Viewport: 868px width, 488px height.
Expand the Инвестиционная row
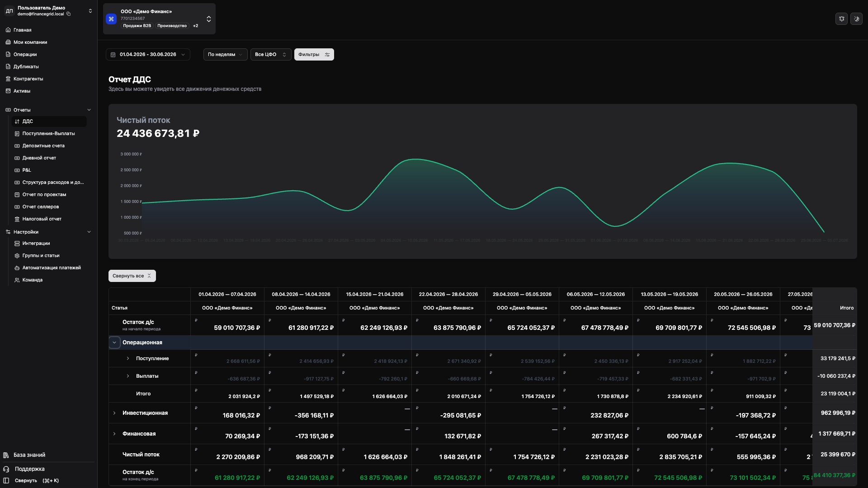tap(114, 413)
